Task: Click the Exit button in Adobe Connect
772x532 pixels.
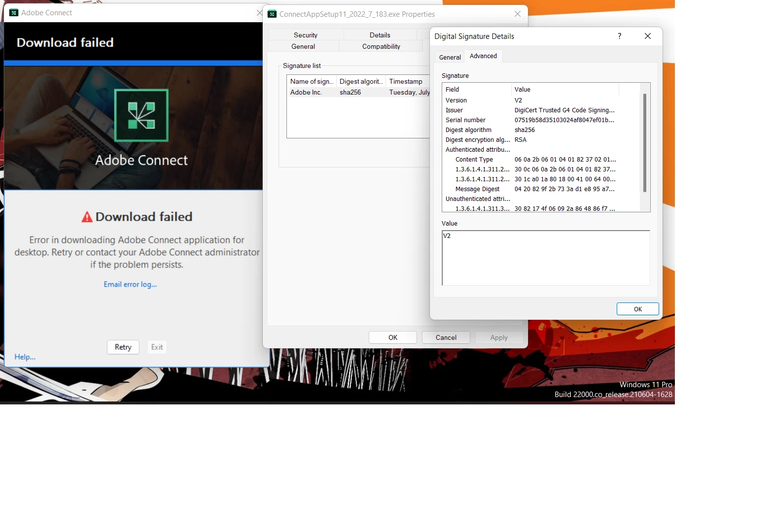Action: coord(157,347)
